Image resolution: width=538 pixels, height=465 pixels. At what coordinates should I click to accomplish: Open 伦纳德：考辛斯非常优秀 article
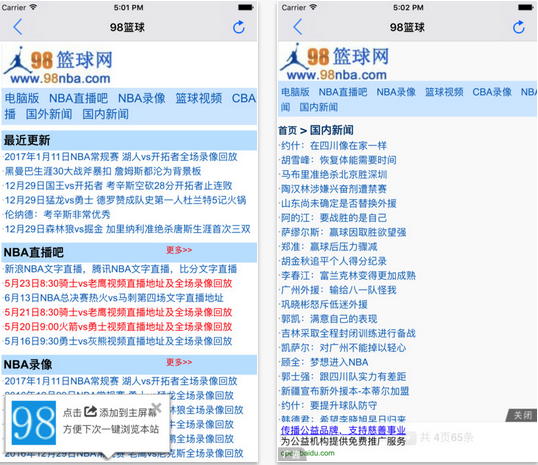(x=57, y=214)
